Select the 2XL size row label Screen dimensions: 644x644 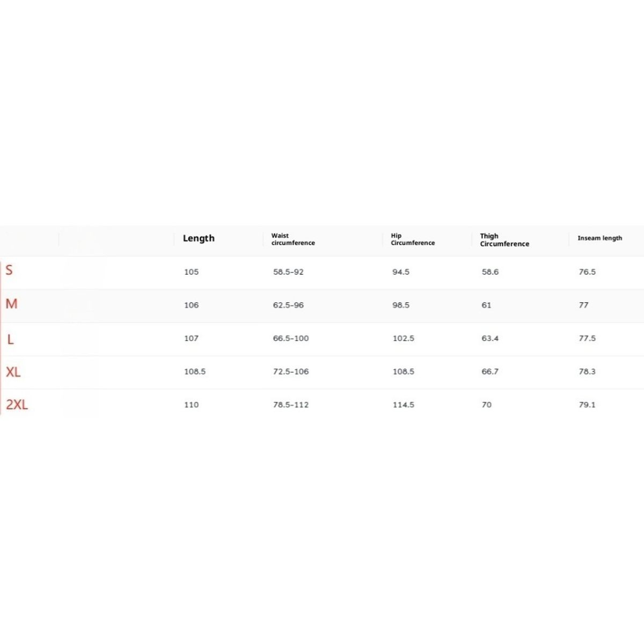tap(17, 405)
